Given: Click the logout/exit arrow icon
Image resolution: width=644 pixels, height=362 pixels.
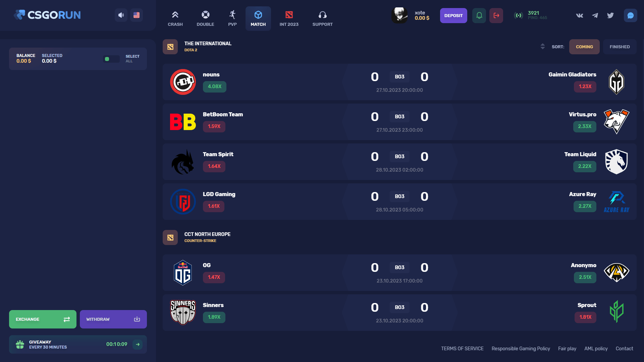Looking at the screenshot, I should 496,16.
